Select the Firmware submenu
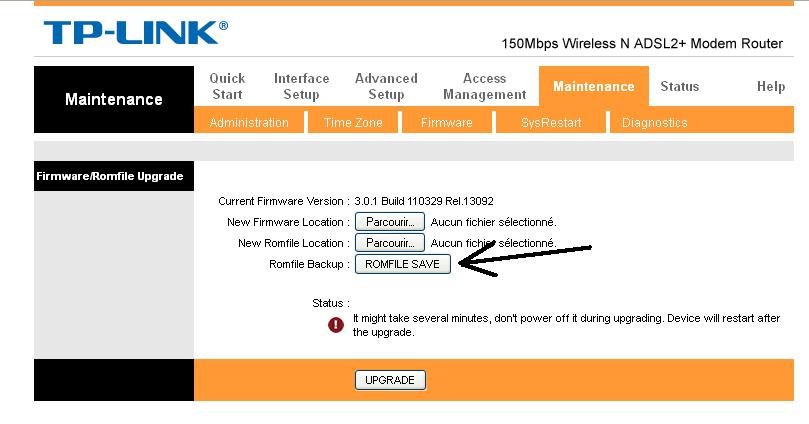Image resolution: width=809 pixels, height=424 pixels. 446,123
